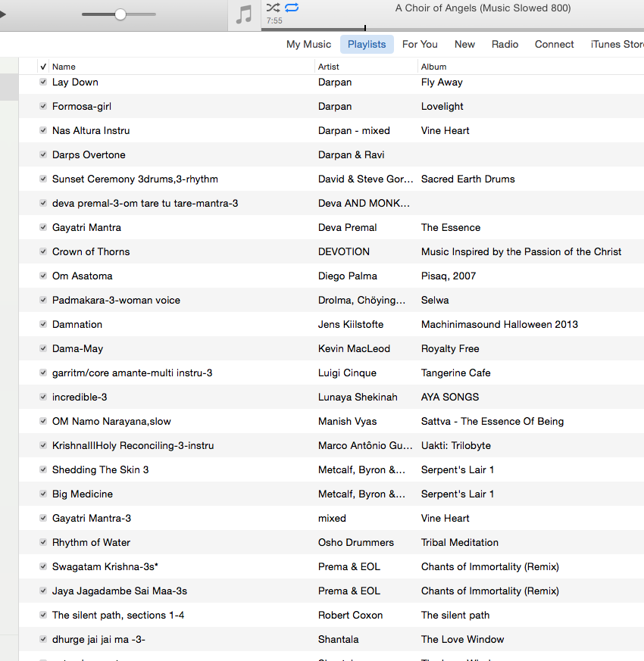Select OM Namo Narayana,slow song
644x661 pixels.
pyautogui.click(x=112, y=422)
